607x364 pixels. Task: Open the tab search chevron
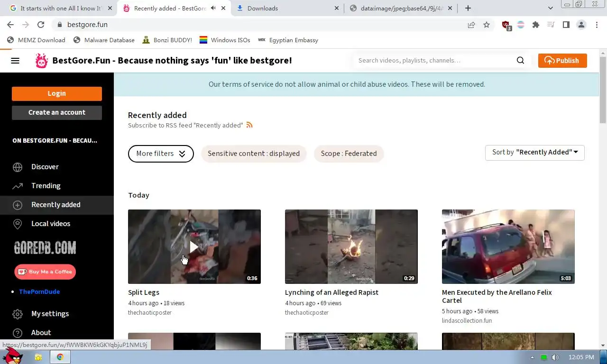551,8
